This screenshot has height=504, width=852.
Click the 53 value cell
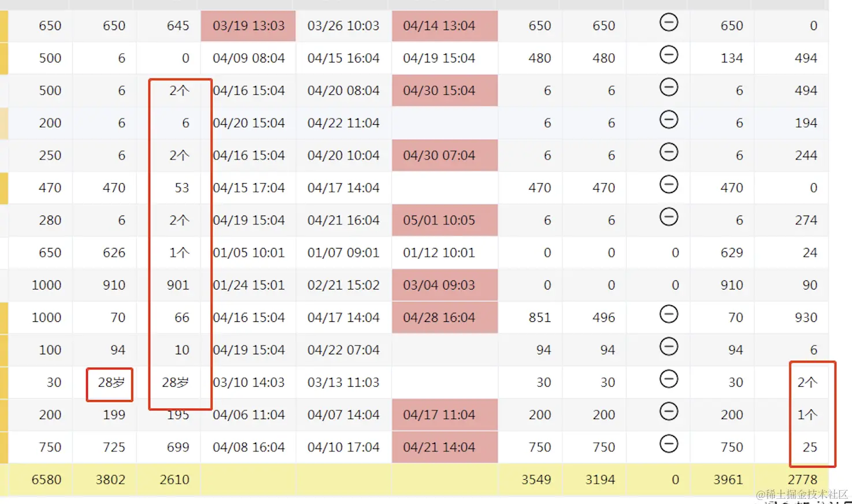pos(169,188)
